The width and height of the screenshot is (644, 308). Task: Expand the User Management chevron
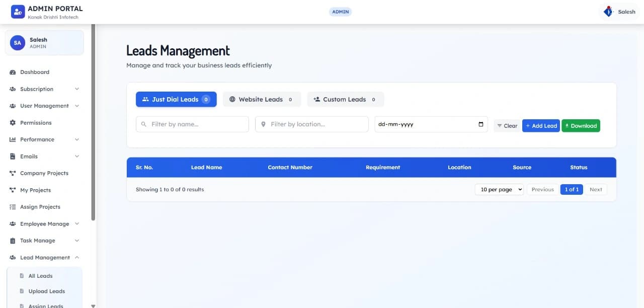click(x=77, y=106)
